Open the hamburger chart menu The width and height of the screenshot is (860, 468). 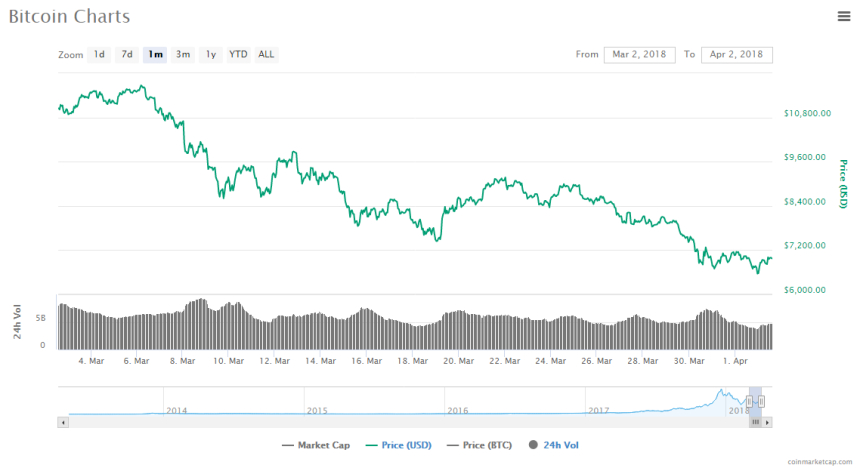click(x=843, y=16)
